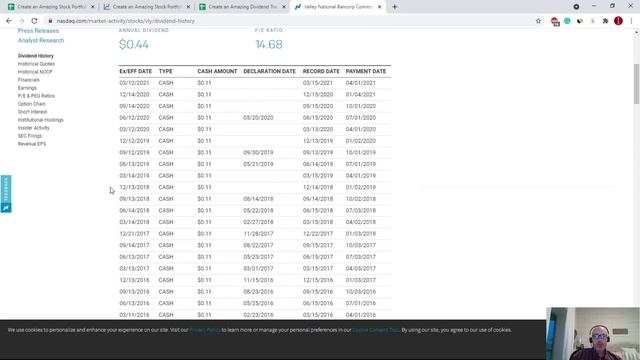Click the CASH AMOUNT column header
Screen dimensions: 640x360
click(x=217, y=71)
